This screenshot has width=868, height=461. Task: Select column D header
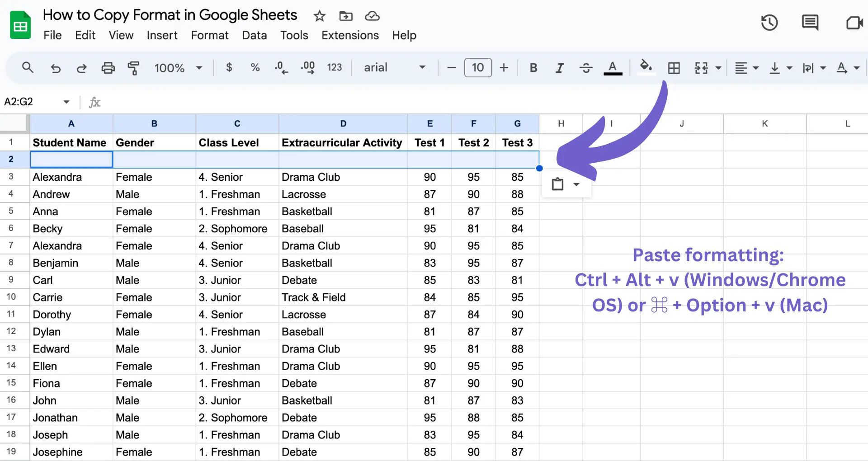click(x=343, y=124)
